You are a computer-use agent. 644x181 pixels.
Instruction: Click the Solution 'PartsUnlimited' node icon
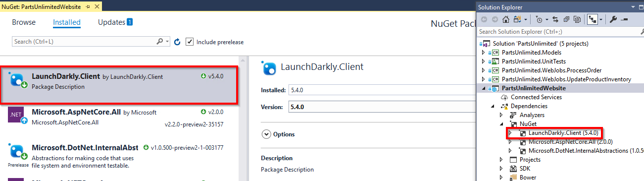coord(486,44)
